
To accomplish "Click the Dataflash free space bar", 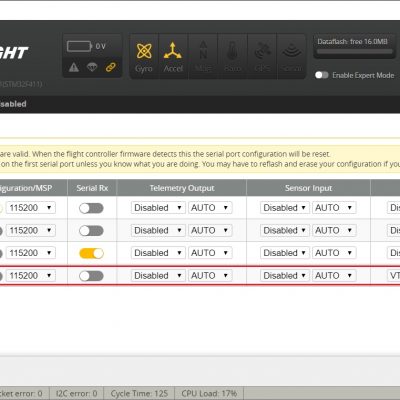I will click(354, 52).
